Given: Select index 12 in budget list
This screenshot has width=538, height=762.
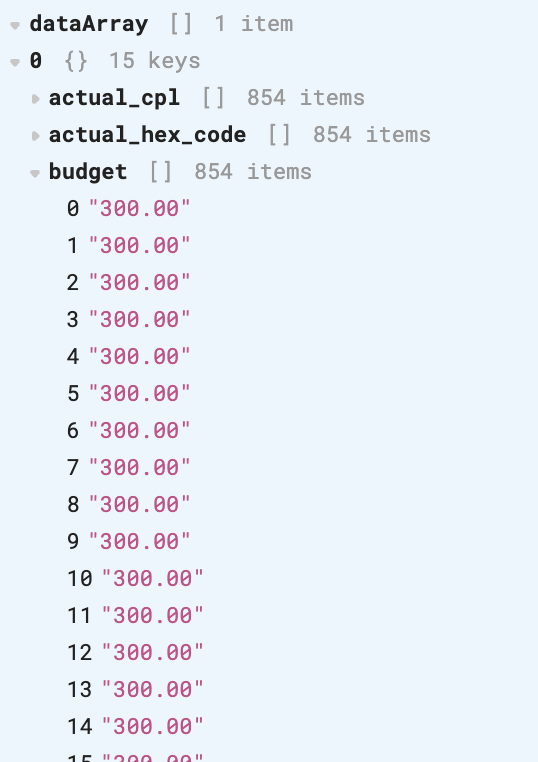Looking at the screenshot, I should coord(79,652).
